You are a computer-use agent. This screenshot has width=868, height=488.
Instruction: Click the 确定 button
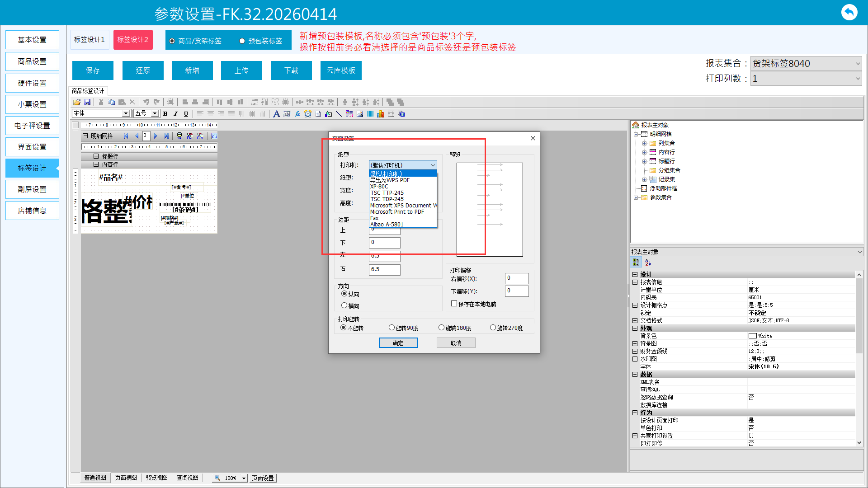(x=398, y=343)
